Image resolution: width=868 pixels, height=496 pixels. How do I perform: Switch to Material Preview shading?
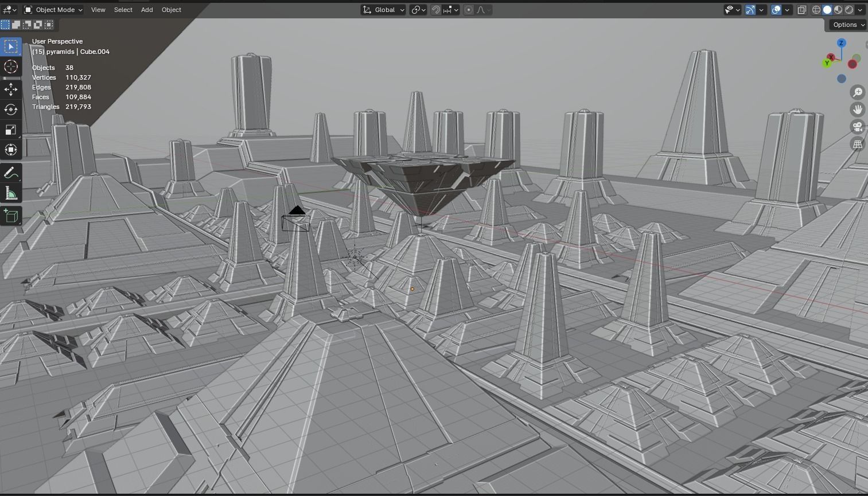click(x=838, y=10)
